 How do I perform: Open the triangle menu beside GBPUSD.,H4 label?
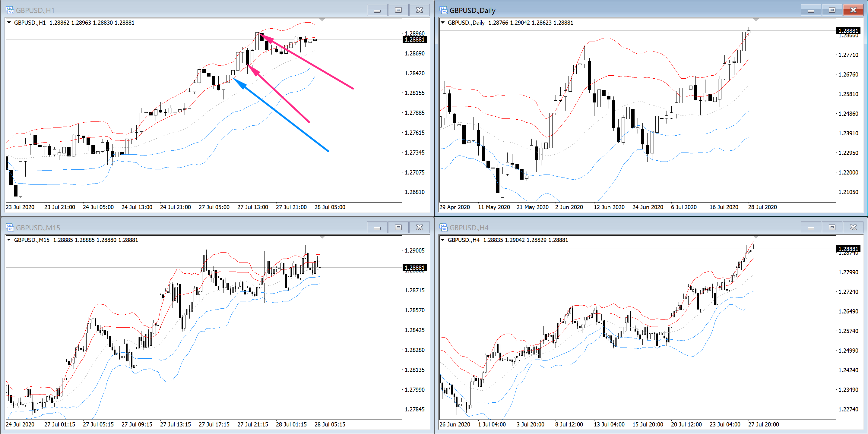tap(443, 240)
